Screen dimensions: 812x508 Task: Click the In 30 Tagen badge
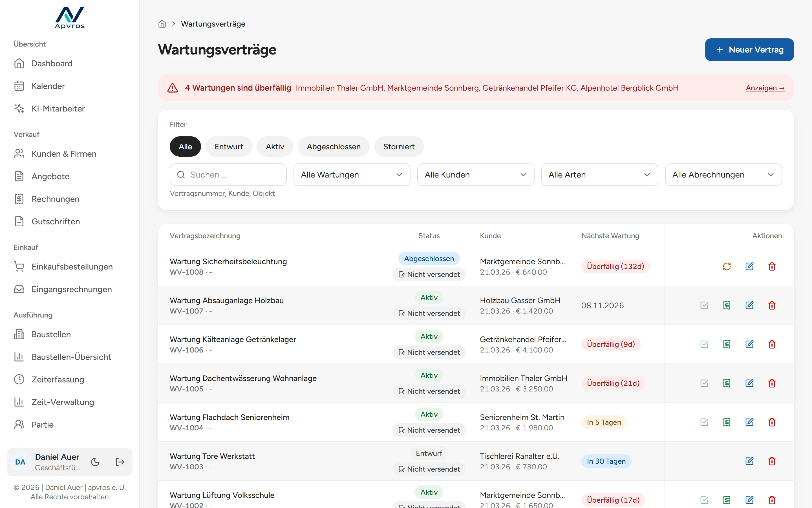coord(606,461)
